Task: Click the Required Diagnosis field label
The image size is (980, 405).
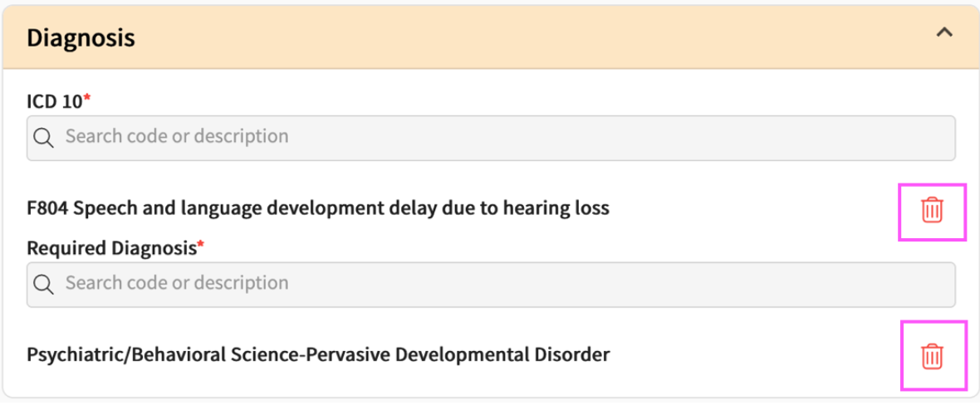Action: pos(112,249)
